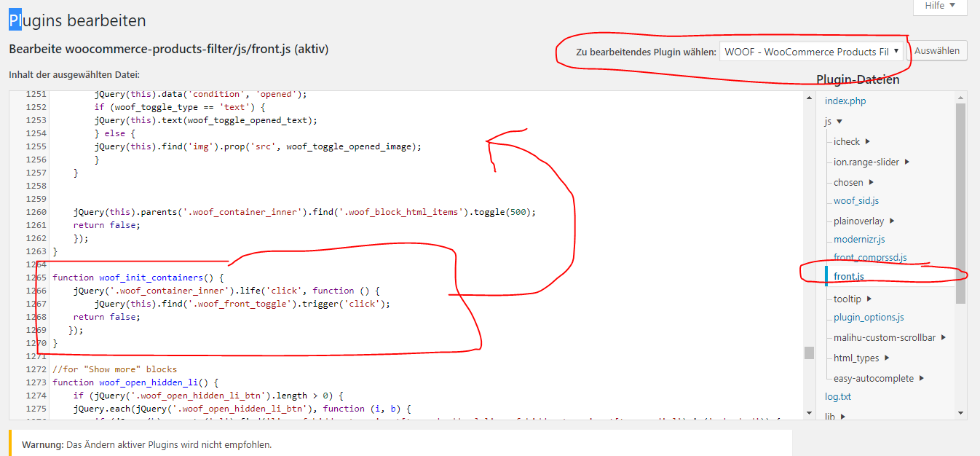
Task: Click the code editor scrollbar up arrow
Action: [809, 96]
